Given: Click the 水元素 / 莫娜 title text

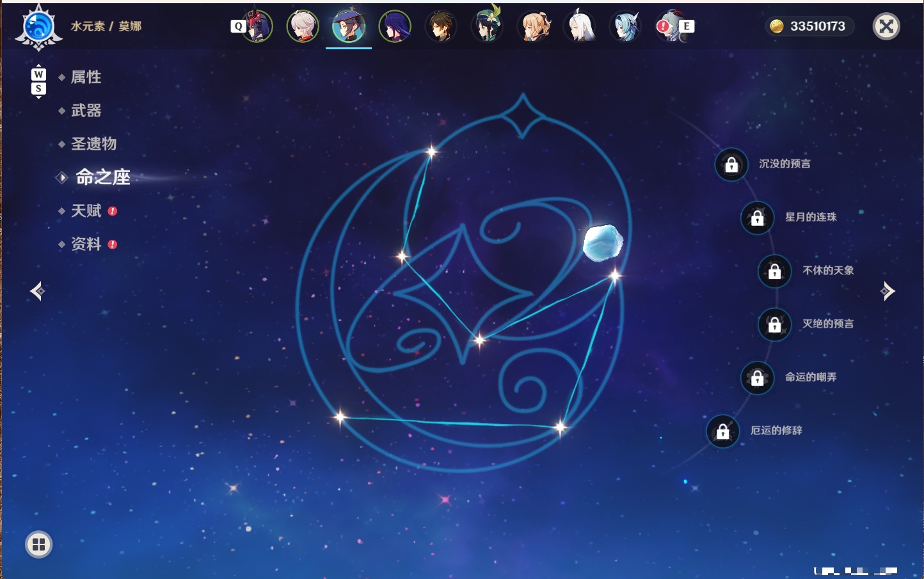Looking at the screenshot, I should pos(106,26).
